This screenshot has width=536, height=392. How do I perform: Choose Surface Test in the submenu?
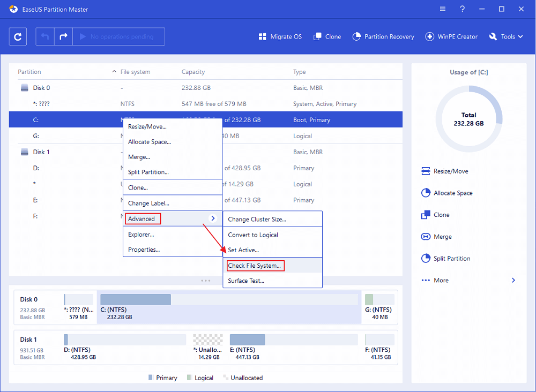tap(246, 281)
